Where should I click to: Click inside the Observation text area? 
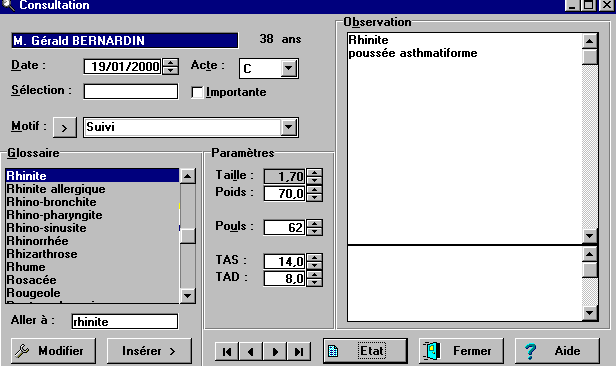tap(464, 138)
